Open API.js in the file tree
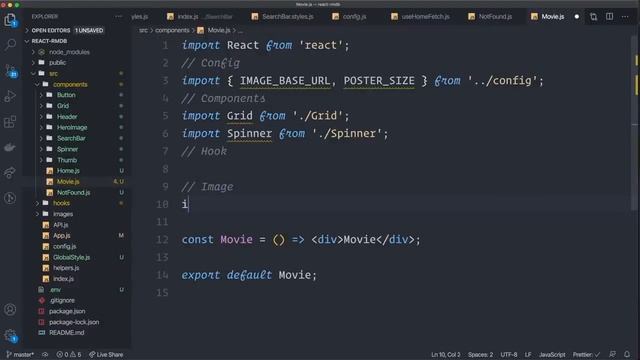This screenshot has width=640, height=360. pos(60,225)
